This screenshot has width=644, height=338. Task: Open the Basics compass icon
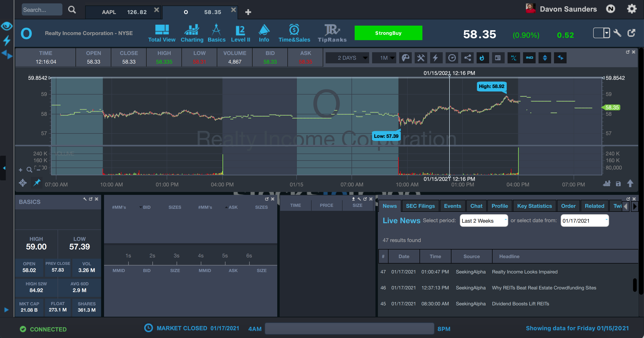[x=216, y=33]
